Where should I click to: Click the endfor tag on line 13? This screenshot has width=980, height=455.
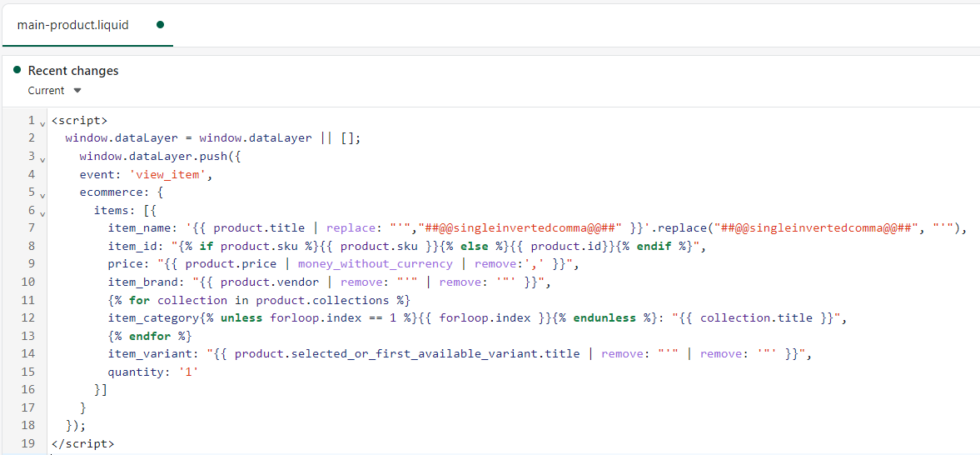(x=149, y=337)
